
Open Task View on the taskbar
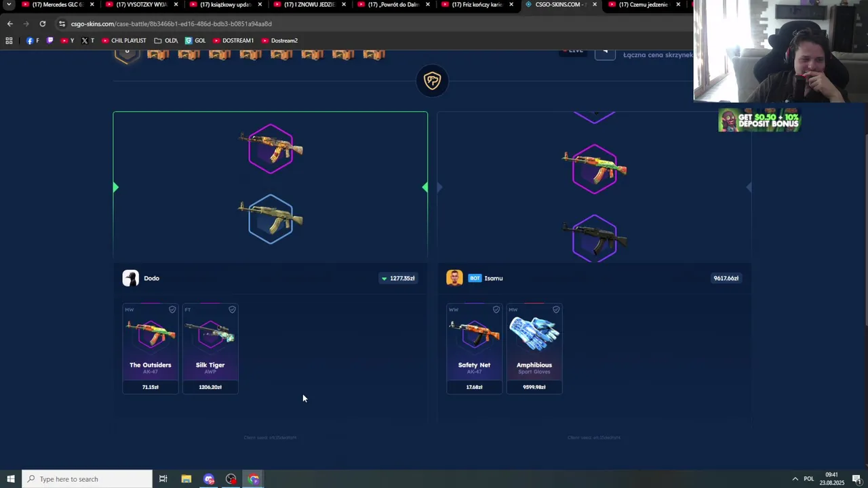pyautogui.click(x=163, y=479)
